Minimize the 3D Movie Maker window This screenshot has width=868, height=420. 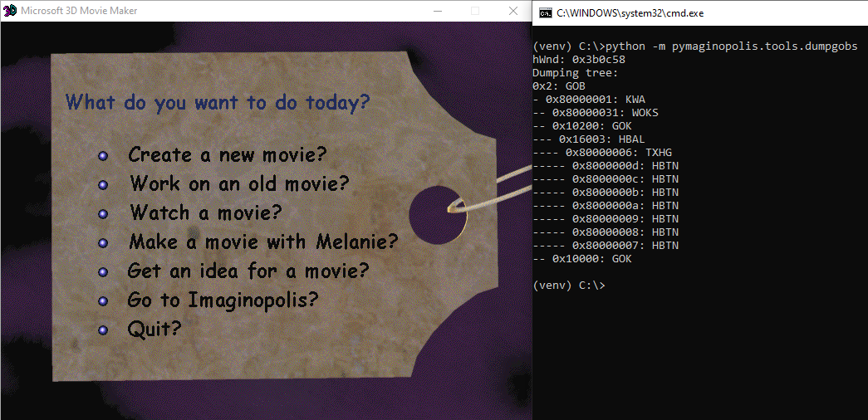click(x=437, y=11)
